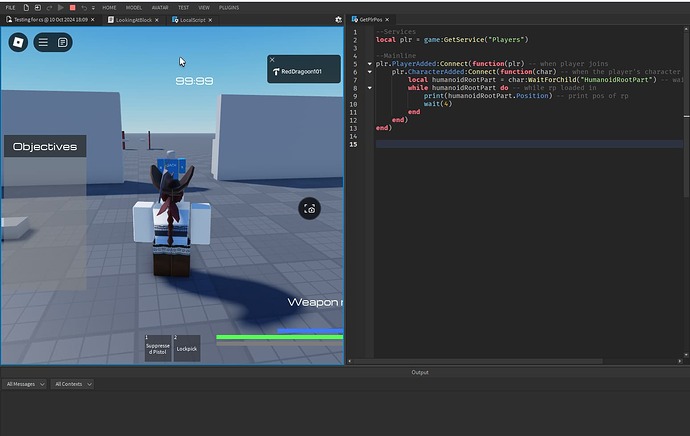Open the in-game hamburger menu
Screen dimensions: 690x436
pyautogui.click(x=43, y=42)
